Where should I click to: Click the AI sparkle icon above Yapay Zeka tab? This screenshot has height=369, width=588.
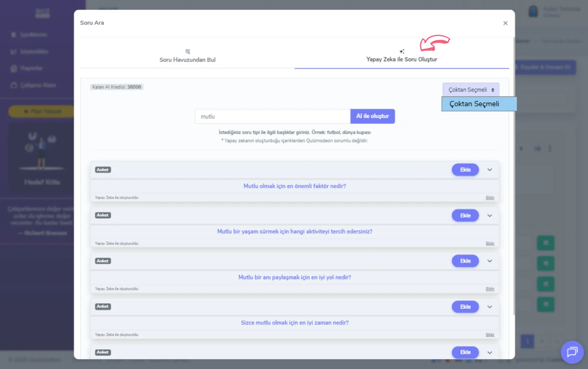click(x=402, y=52)
